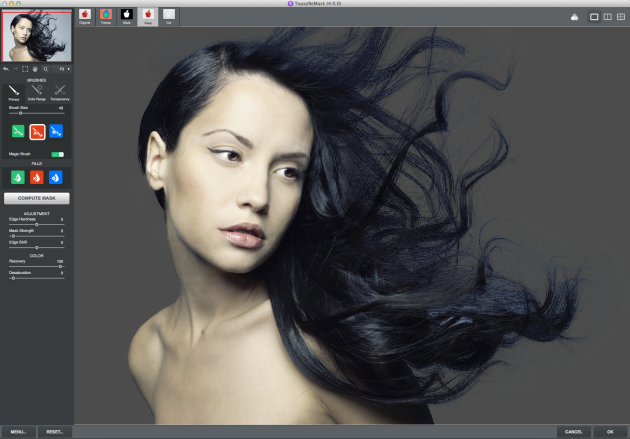Viewport: 630px width, 439px height.
Task: Choose the blue compute brush
Action: [x=56, y=131]
